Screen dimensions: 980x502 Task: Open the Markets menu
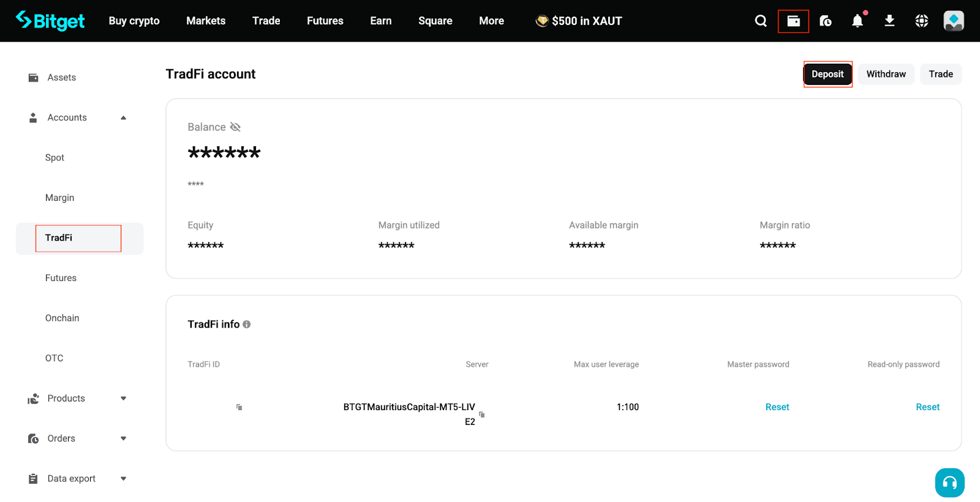pos(206,21)
